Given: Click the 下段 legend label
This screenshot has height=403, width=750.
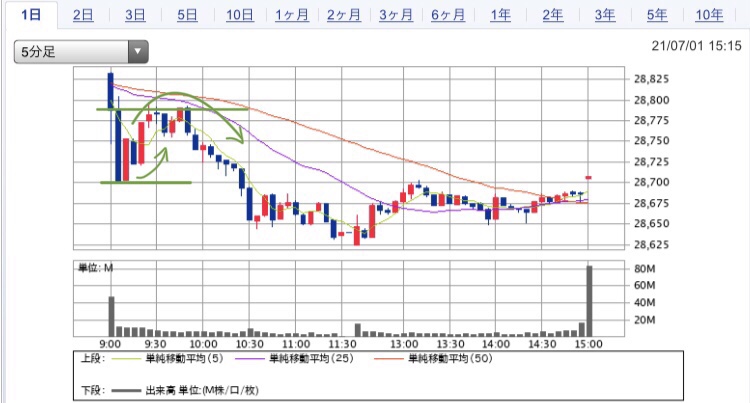Looking at the screenshot, I should point(93,390).
